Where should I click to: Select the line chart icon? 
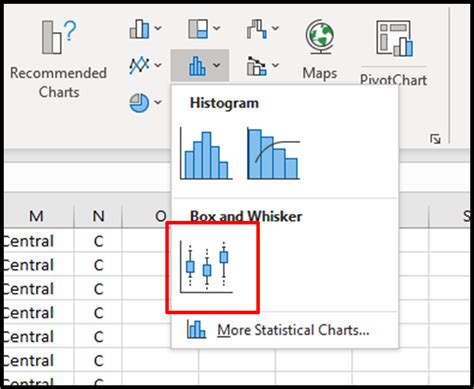[139, 65]
